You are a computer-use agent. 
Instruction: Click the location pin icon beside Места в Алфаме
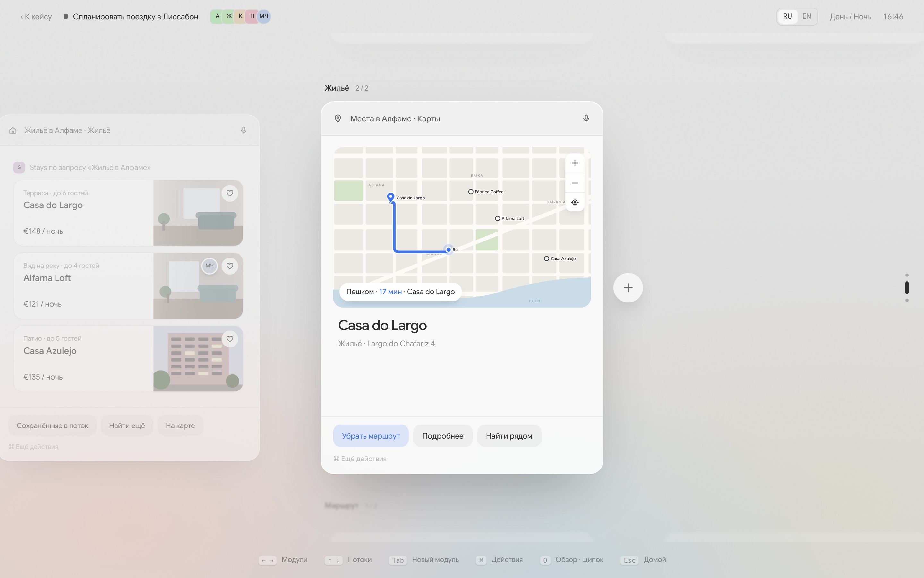(x=338, y=118)
